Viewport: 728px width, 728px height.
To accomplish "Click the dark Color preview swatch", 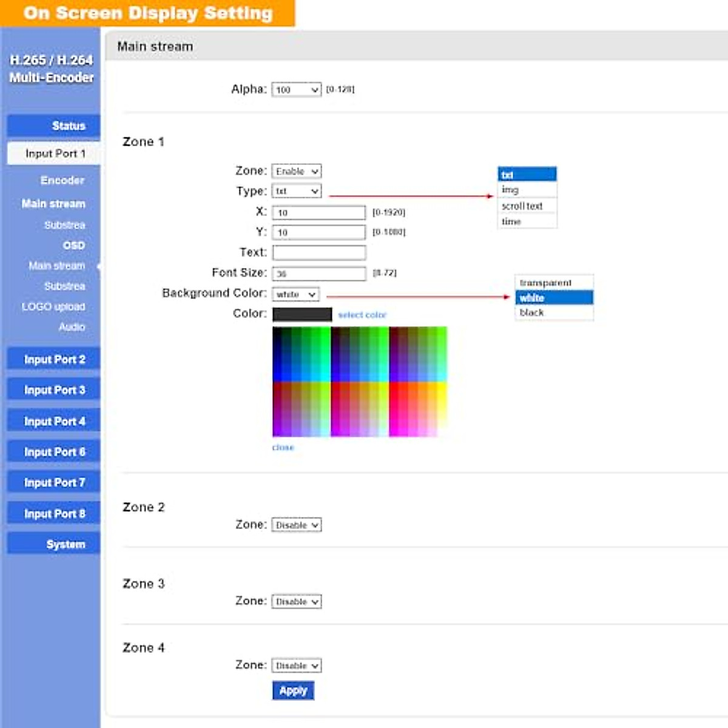I will tap(302, 314).
